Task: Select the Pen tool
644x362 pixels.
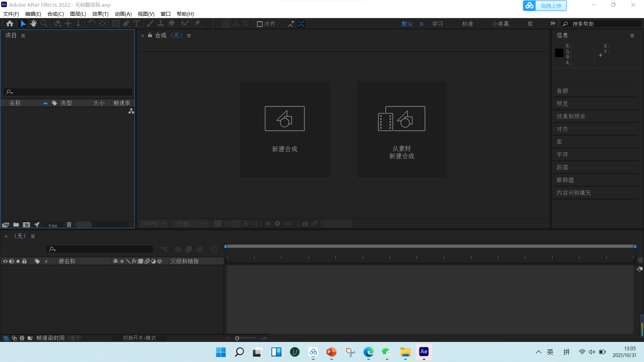Action: (126, 23)
